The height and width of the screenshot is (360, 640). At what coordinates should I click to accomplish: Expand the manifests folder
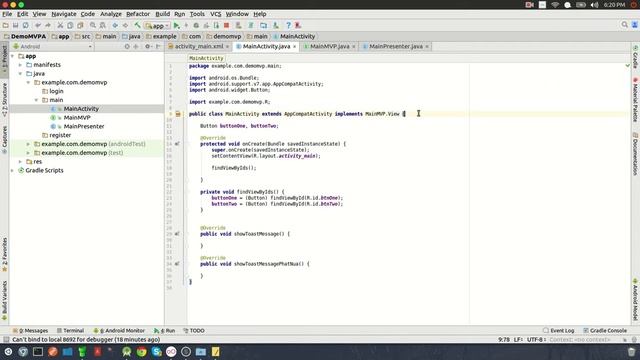[20, 65]
